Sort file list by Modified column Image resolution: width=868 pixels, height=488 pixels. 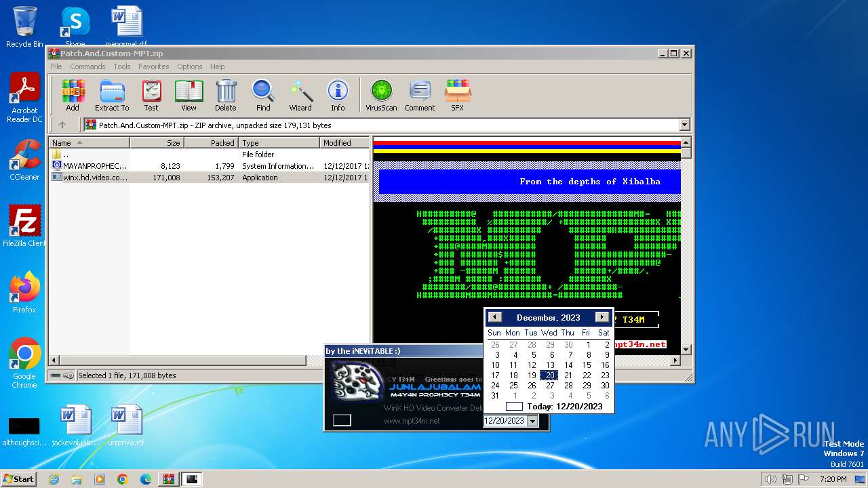tap(344, 143)
